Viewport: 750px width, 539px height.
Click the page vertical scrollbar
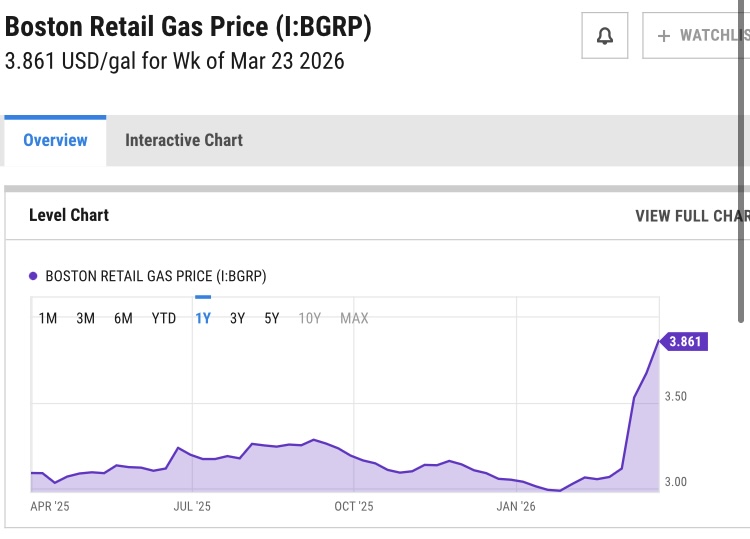[x=742, y=160]
